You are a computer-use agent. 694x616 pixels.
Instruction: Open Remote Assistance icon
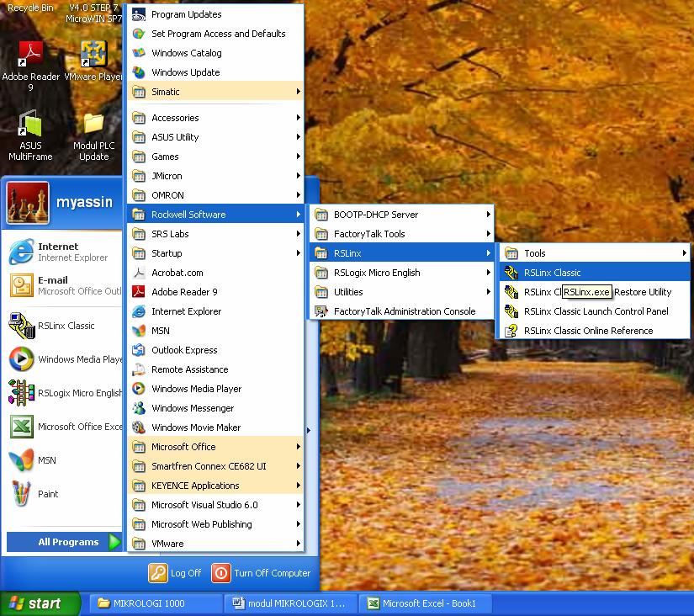pos(139,369)
